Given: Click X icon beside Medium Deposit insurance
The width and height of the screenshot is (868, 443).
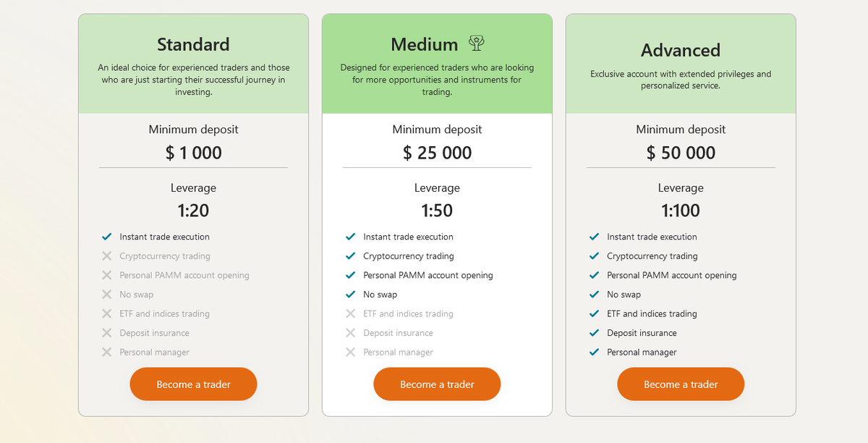Looking at the screenshot, I should [351, 333].
